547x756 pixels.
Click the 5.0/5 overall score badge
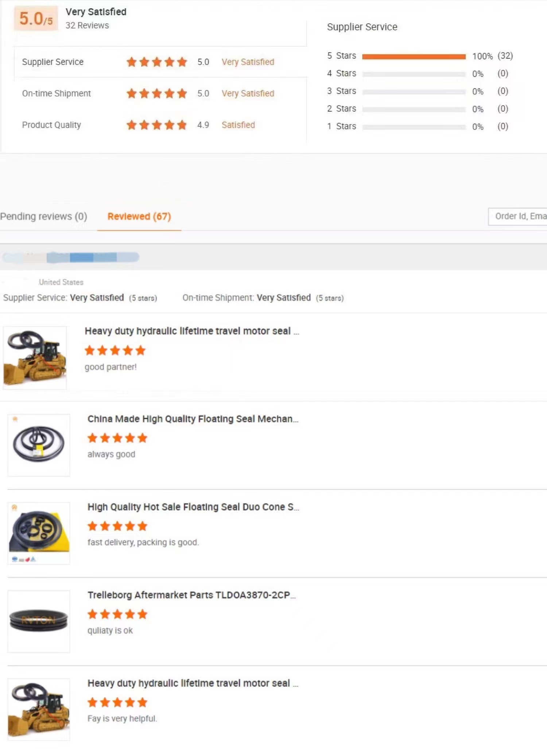pyautogui.click(x=36, y=19)
